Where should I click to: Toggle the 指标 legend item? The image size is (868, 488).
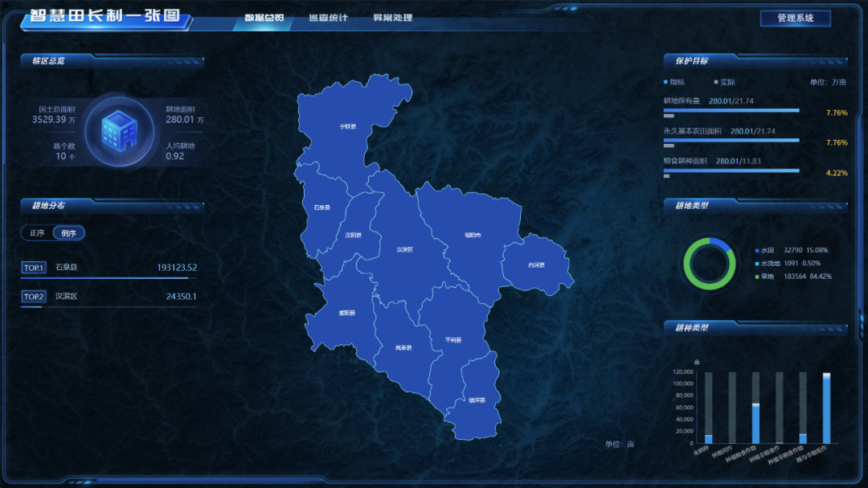[674, 82]
